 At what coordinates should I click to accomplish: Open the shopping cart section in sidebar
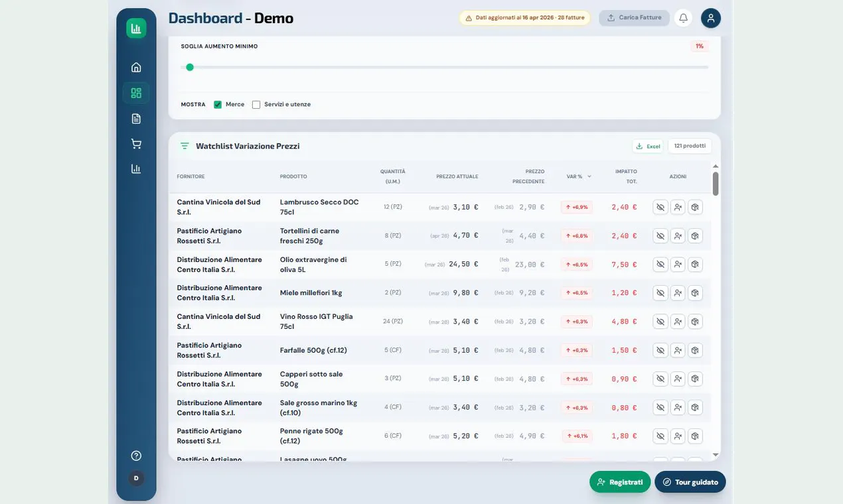coord(136,144)
